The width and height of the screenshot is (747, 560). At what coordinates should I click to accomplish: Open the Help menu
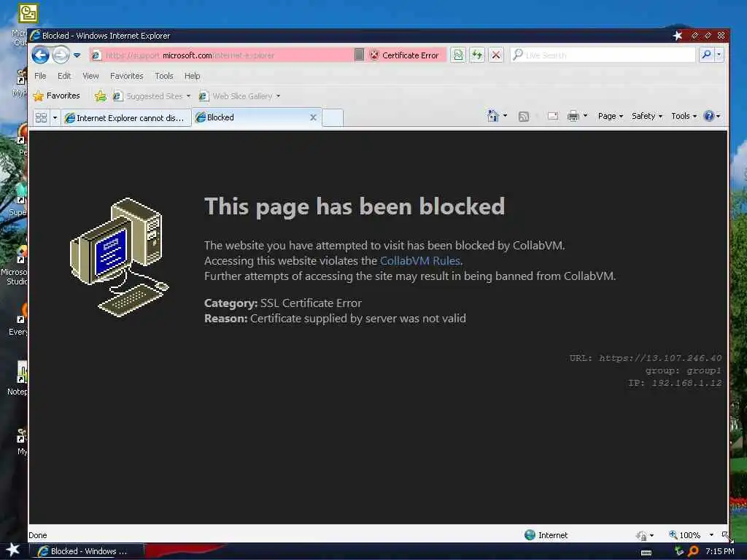[x=192, y=76]
